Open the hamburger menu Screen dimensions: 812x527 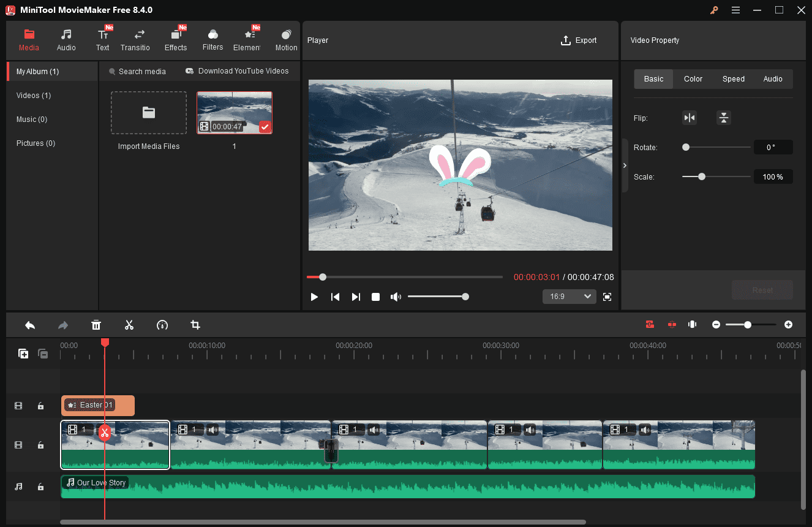pos(735,10)
